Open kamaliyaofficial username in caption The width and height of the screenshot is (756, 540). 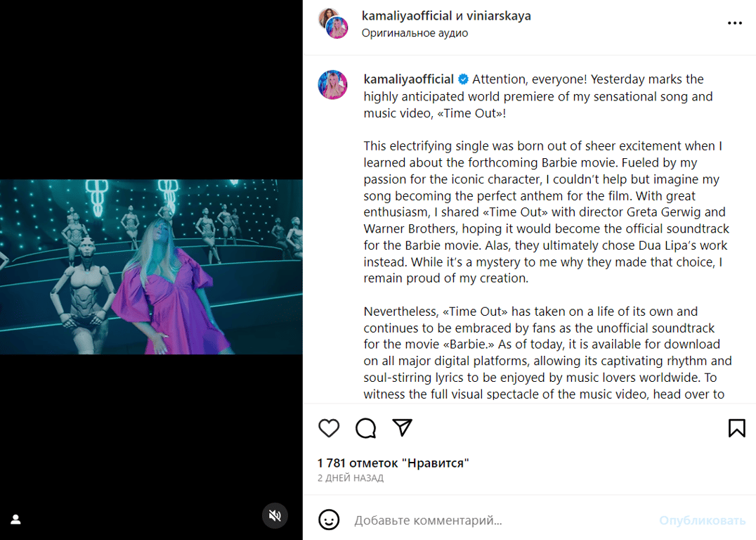tap(408, 79)
